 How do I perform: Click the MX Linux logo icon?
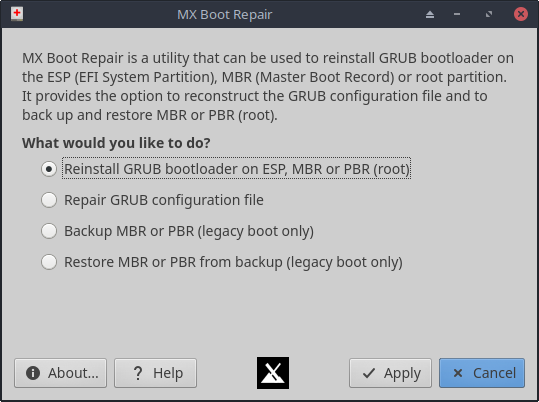pyautogui.click(x=273, y=373)
